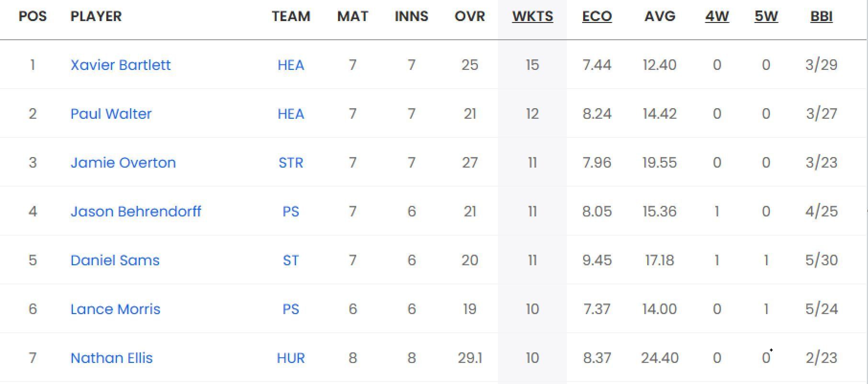Image resolution: width=868 pixels, height=384 pixels.
Task: Open Lance Morris player page
Action: coord(115,309)
